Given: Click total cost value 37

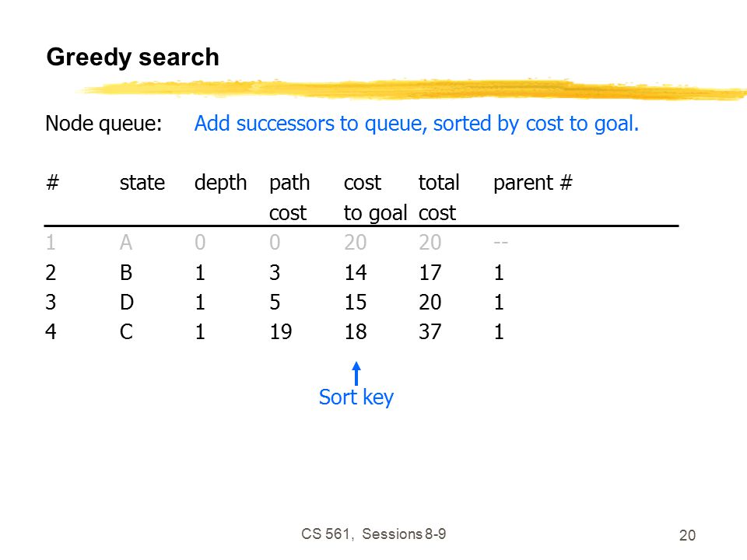Looking at the screenshot, I should tap(430, 332).
